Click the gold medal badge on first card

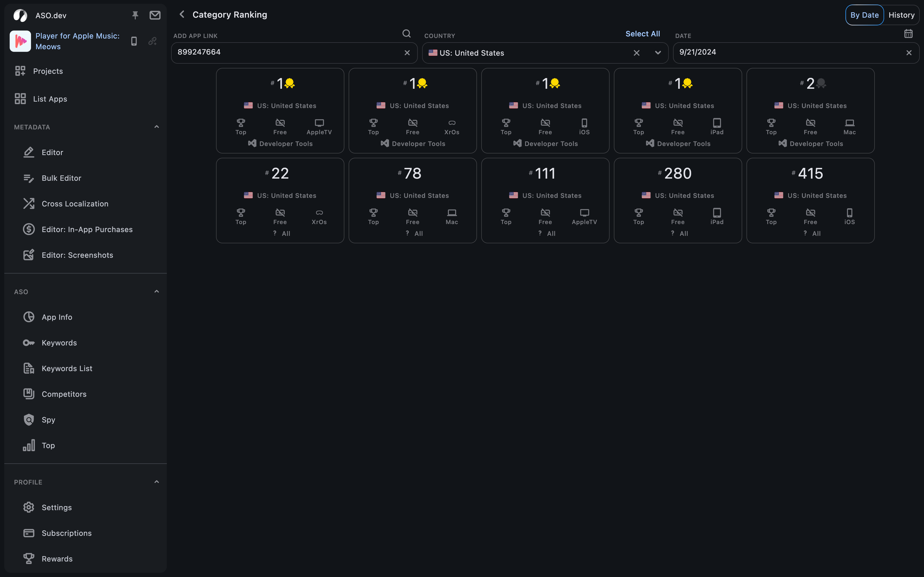290,83
